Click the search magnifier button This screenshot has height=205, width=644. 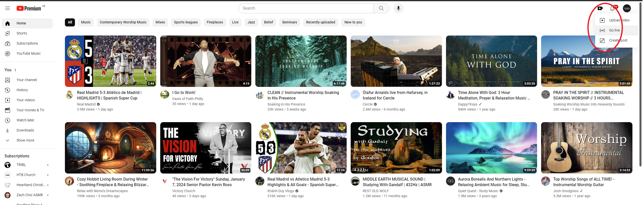(381, 8)
